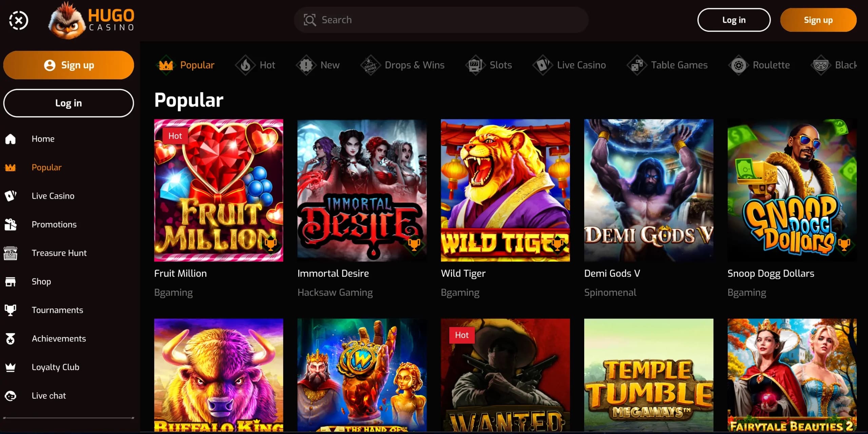Click Log in in the left sidebar

68,103
